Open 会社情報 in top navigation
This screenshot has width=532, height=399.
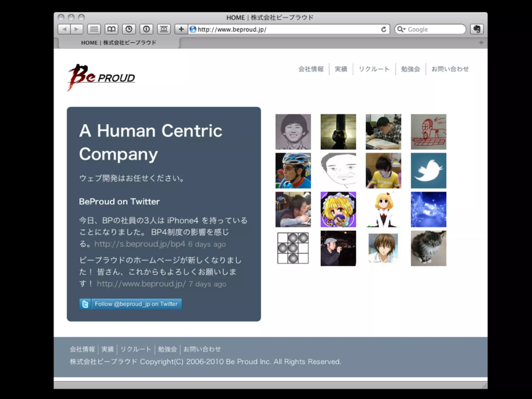coord(311,69)
